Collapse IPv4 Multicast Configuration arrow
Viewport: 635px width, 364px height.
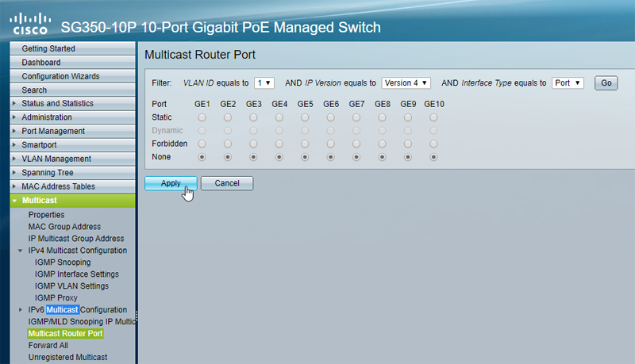click(21, 251)
